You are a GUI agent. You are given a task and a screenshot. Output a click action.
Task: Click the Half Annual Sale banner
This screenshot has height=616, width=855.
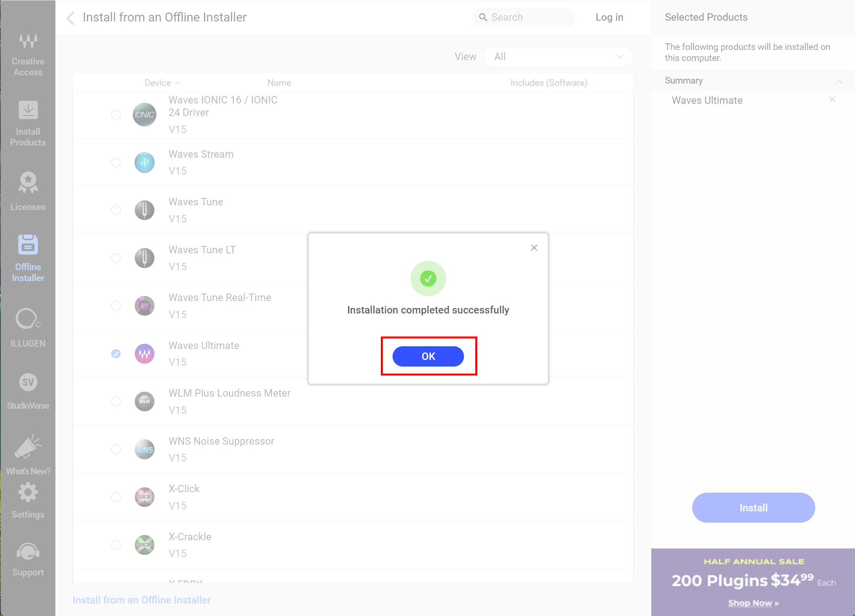point(753,582)
